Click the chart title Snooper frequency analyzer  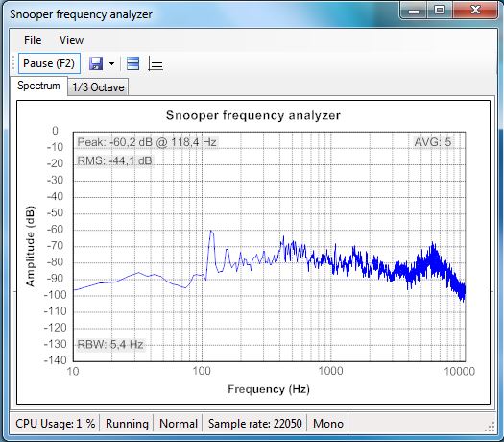click(253, 115)
